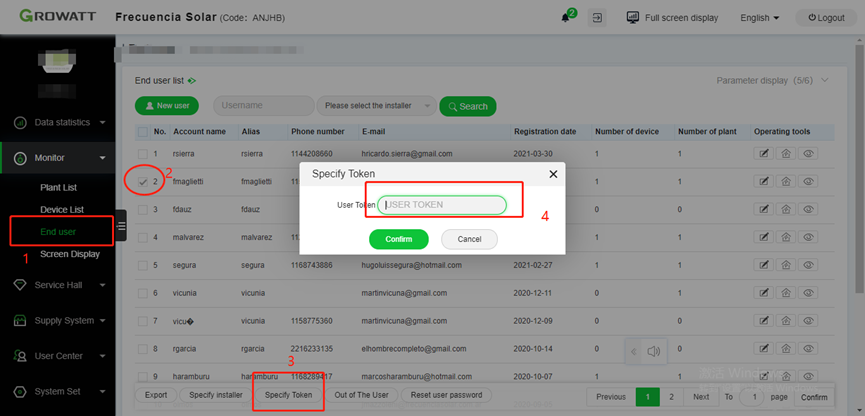Screen dimensions: 865x416
Task: Click the speaker sound icon
Action: (654, 351)
